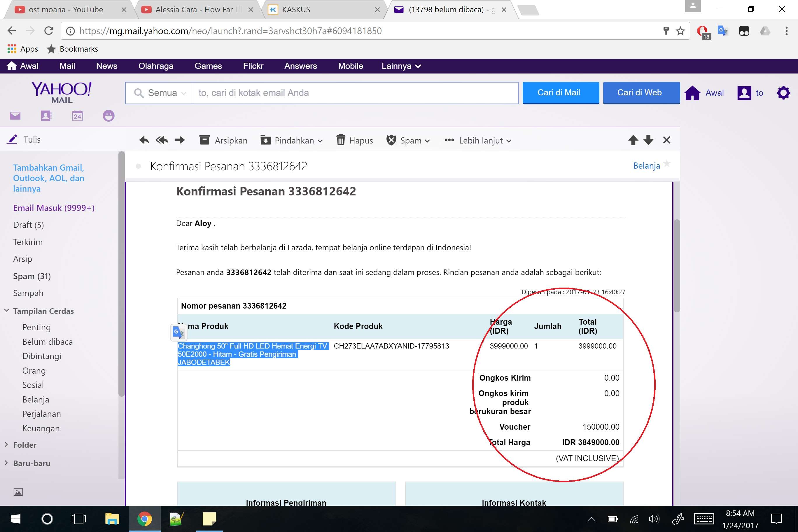The image size is (798, 532).
Task: Open the Lebih lanjut menu
Action: pos(478,140)
